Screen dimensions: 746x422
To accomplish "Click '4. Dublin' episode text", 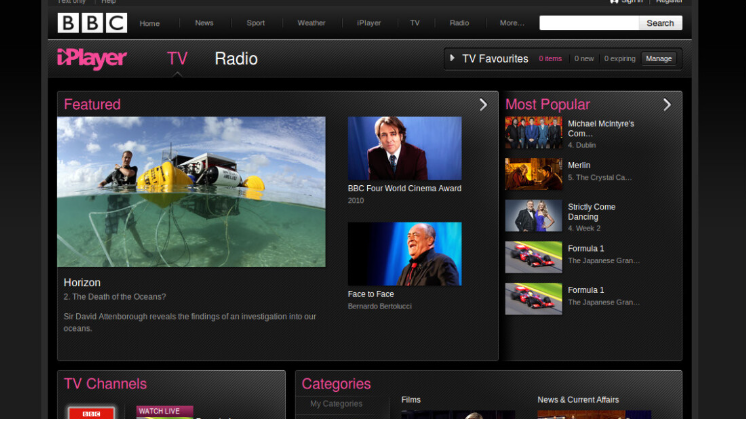I will coord(581,145).
